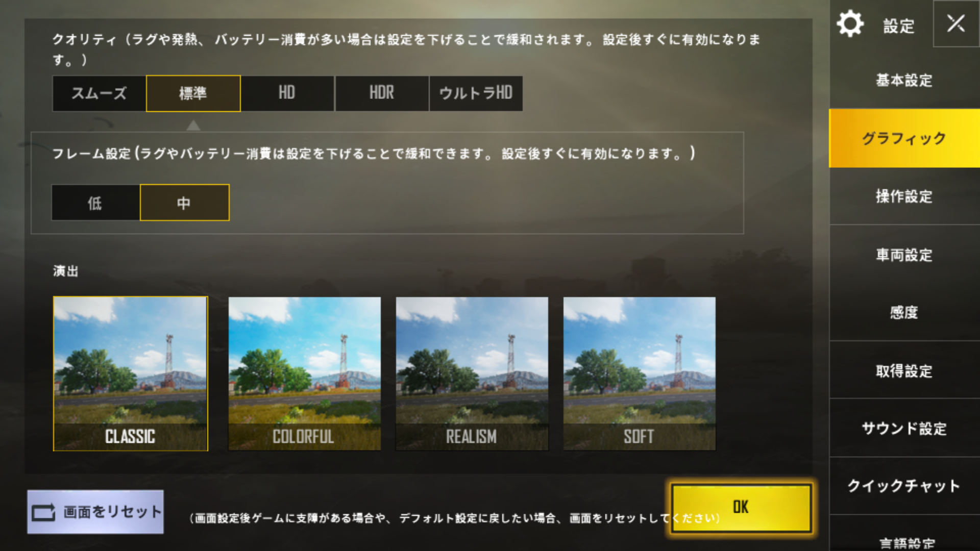Pick the SOFT style thumbnail
This screenshot has height=551, width=980.
tap(639, 373)
